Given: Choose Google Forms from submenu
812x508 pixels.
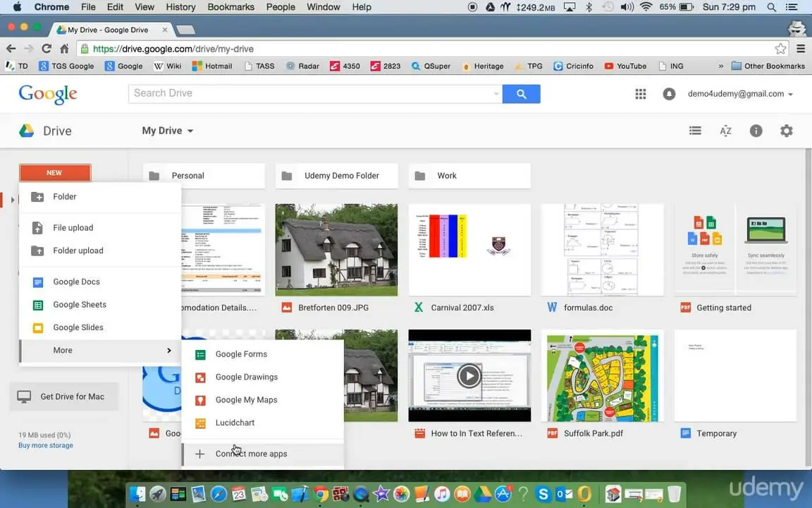Looking at the screenshot, I should [x=262, y=355].
